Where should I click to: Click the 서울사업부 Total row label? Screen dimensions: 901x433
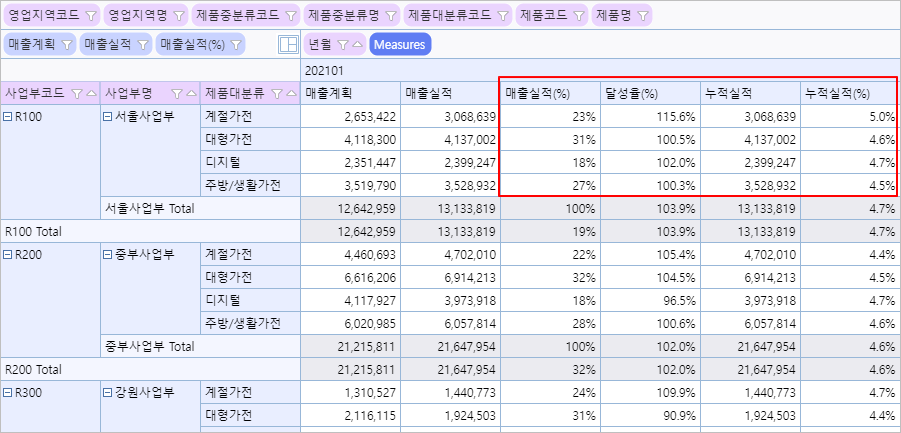click(x=150, y=209)
